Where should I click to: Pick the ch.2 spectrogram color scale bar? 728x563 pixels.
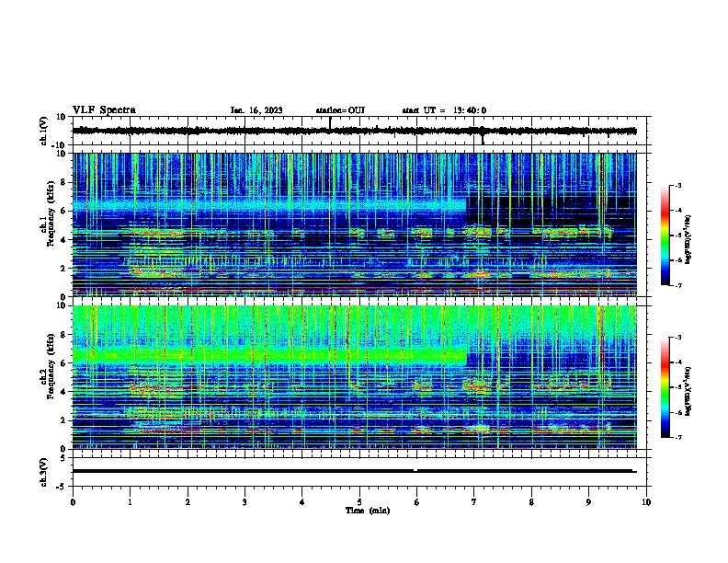click(x=665, y=387)
